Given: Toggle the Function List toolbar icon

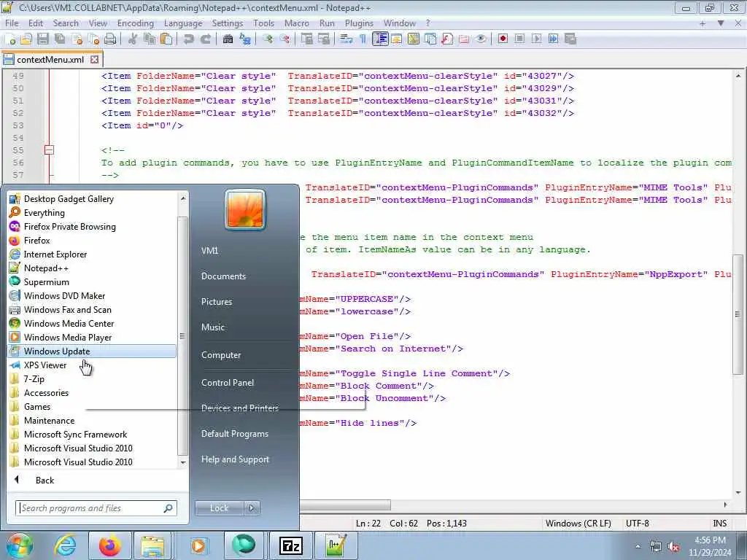Looking at the screenshot, I should click(x=447, y=39).
